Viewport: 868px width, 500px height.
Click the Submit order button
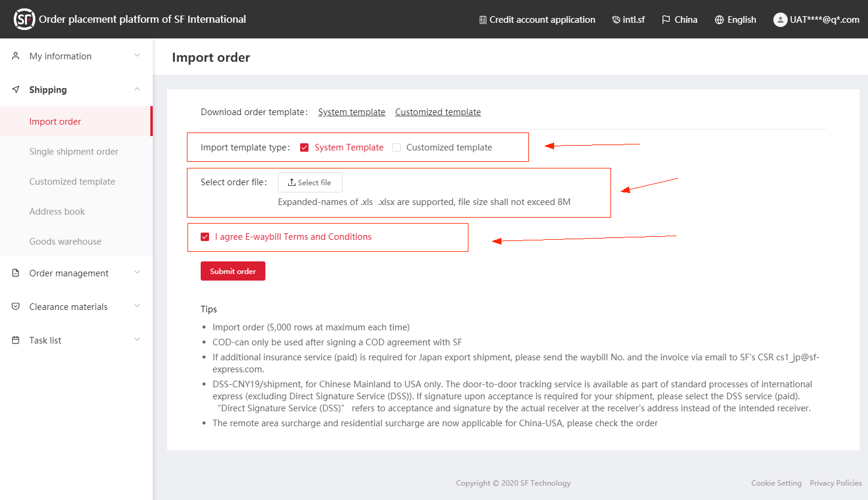pyautogui.click(x=233, y=271)
